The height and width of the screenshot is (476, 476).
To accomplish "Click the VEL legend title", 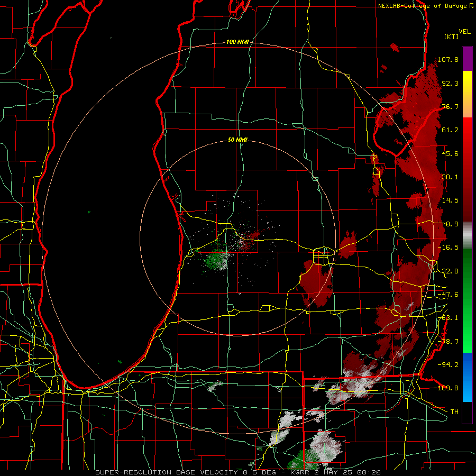I will (x=464, y=32).
